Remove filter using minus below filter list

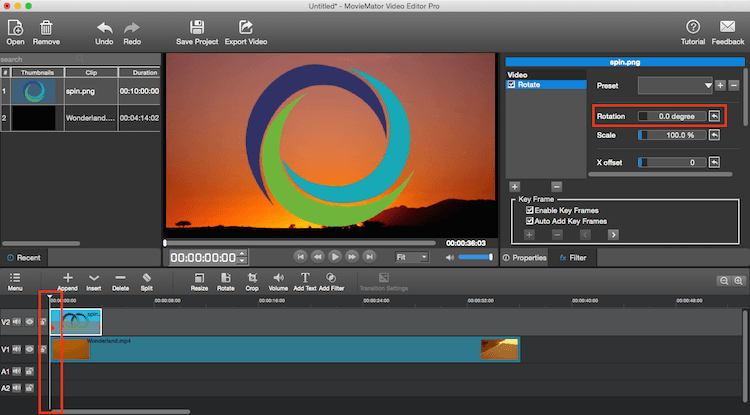click(x=556, y=186)
